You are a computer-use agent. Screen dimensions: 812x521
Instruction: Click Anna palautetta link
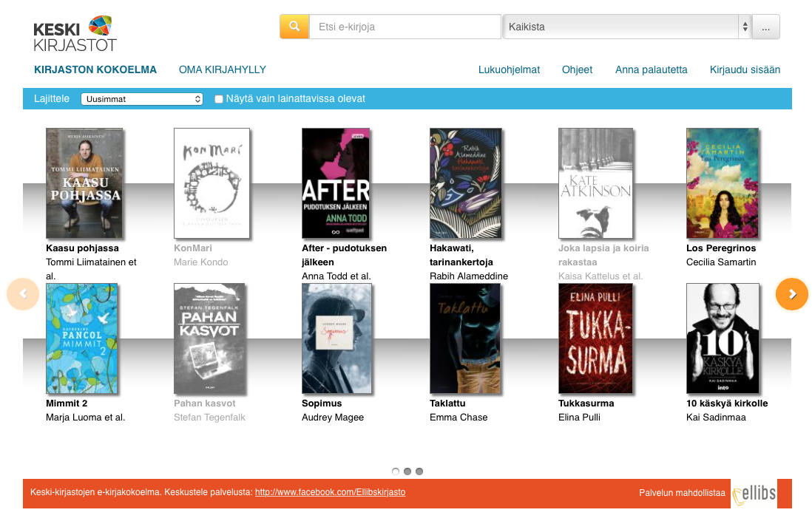tap(651, 70)
